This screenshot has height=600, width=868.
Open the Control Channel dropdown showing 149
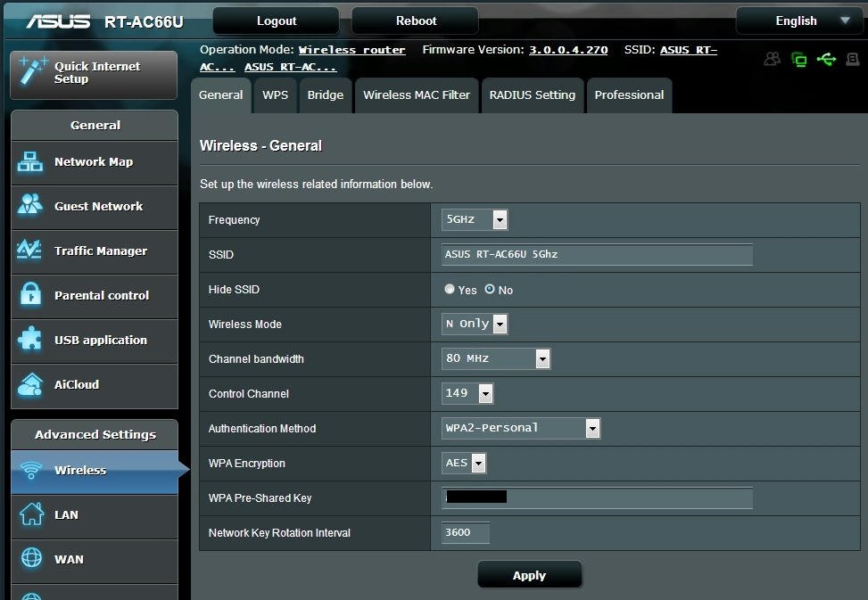[467, 393]
